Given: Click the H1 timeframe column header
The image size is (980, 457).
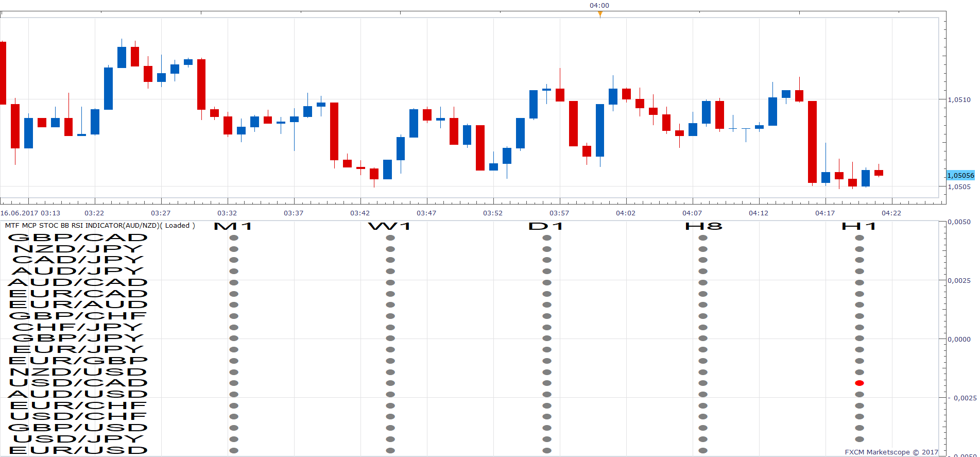Looking at the screenshot, I should point(859,226).
